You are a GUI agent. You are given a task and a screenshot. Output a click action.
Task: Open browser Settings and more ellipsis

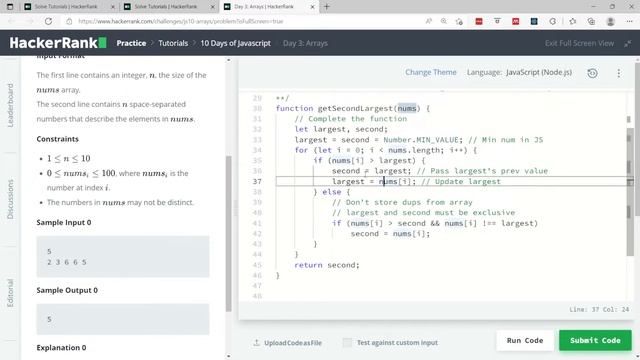[629, 21]
